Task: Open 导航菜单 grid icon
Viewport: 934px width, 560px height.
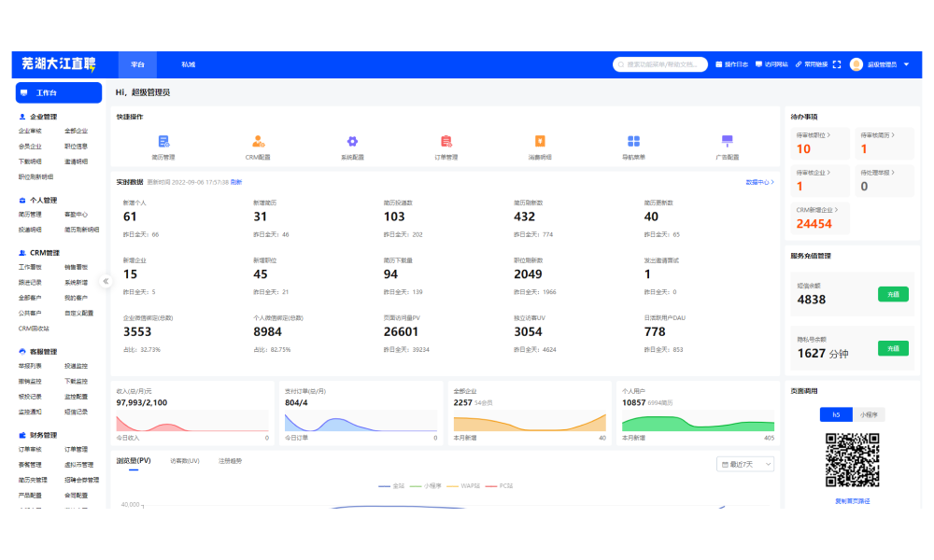Action: click(x=633, y=142)
